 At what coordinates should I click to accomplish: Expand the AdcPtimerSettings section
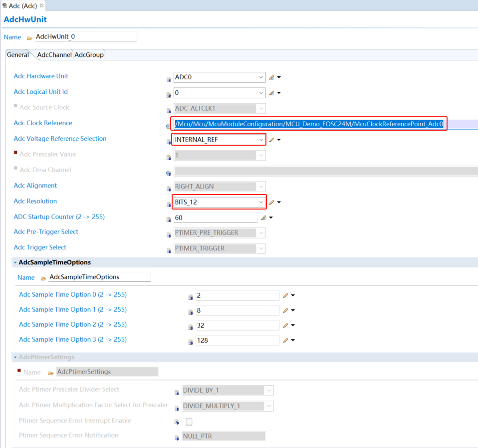coord(15,357)
